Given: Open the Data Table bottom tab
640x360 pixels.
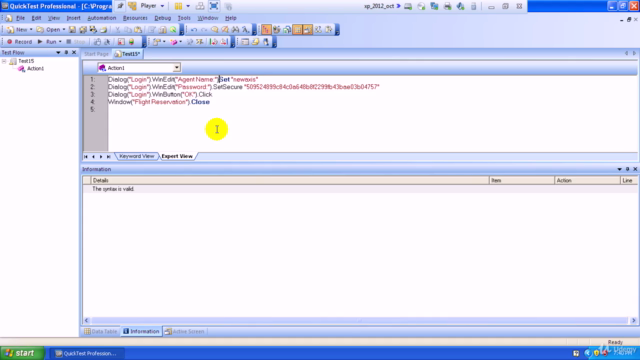Looking at the screenshot, I should (100, 331).
